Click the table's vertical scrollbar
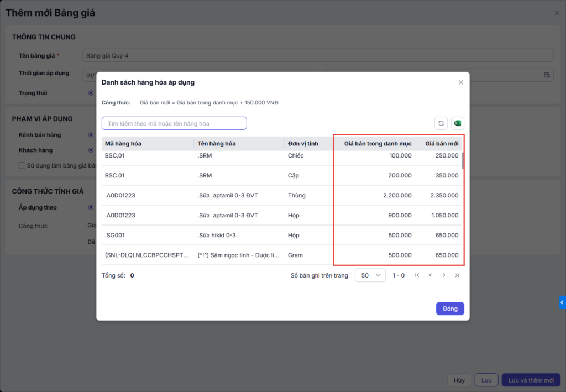Image resolution: width=566 pixels, height=392 pixels. [x=463, y=160]
